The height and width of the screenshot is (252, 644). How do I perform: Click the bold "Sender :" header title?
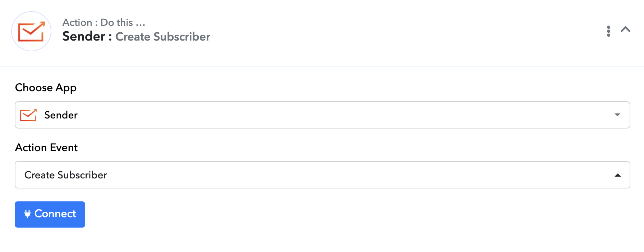(x=87, y=37)
